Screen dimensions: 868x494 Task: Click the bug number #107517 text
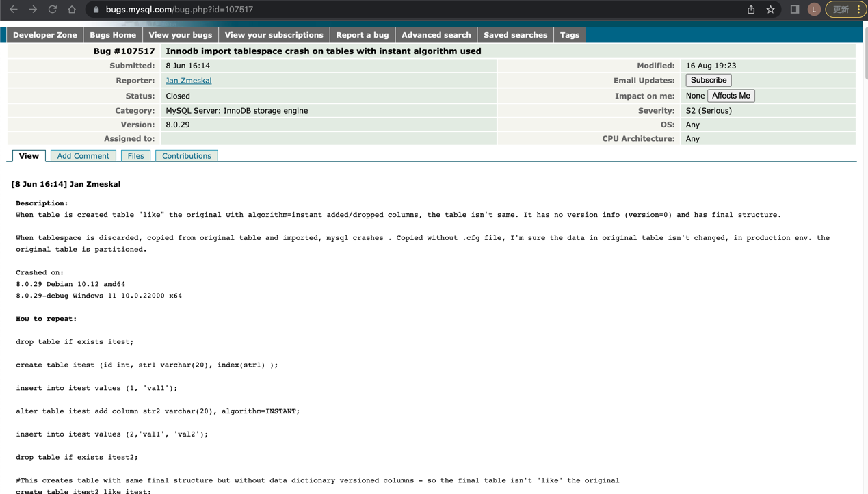coord(124,51)
